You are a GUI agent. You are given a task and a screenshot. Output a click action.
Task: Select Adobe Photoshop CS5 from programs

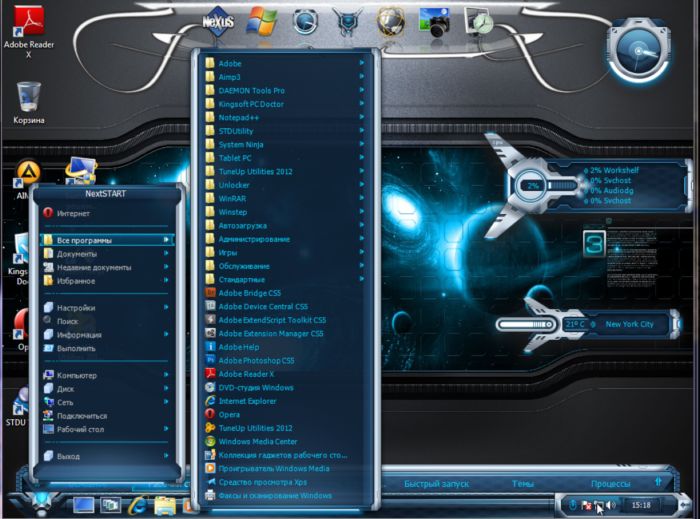[x=258, y=359]
